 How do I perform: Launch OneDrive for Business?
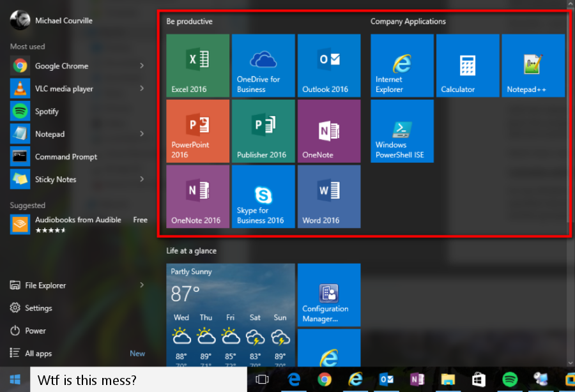pyautogui.click(x=263, y=65)
